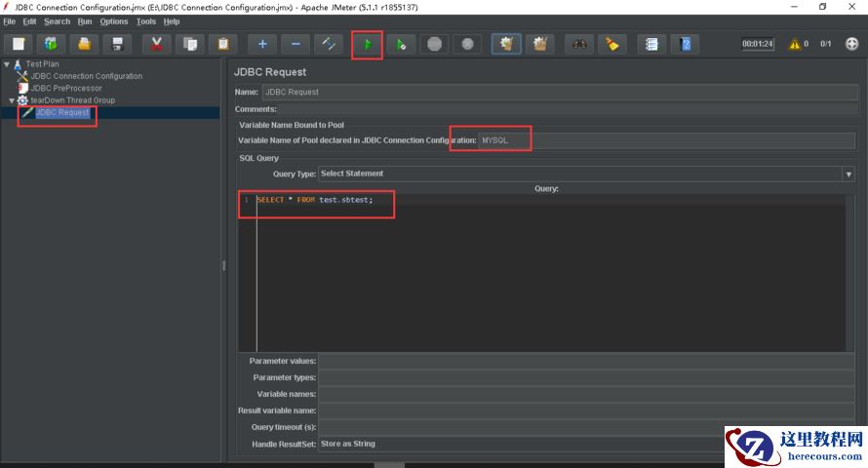Screen dimensions: 868x468
Task: Collapse the Test Plan tree node
Action: [x=7, y=64]
